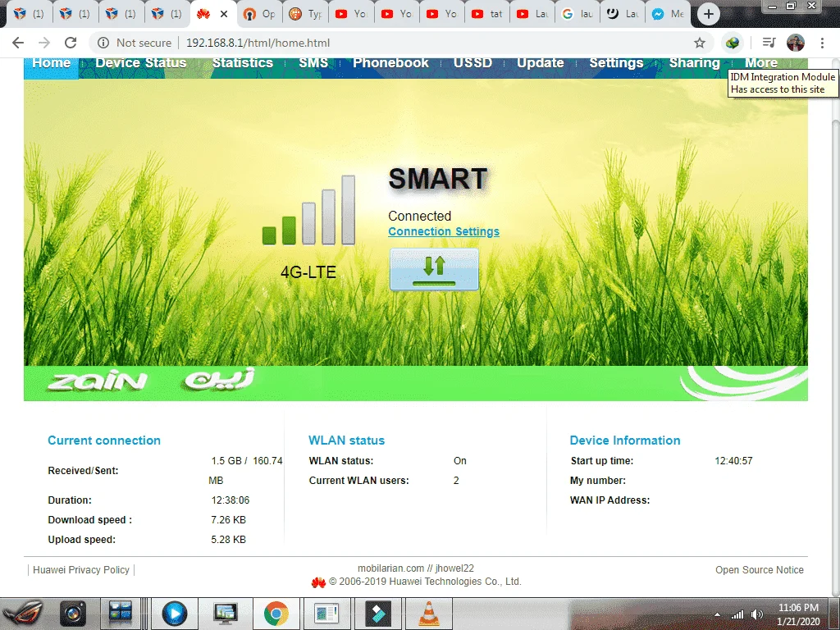This screenshot has width=840, height=630.
Task: Click the Download speed value 7.26 KB
Action: 228,520
